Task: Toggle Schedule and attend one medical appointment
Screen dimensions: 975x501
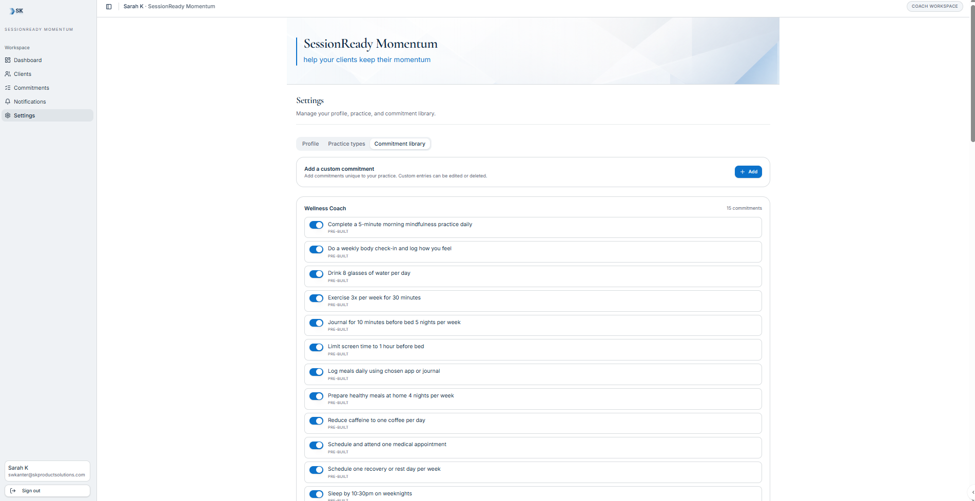Action: tap(317, 445)
